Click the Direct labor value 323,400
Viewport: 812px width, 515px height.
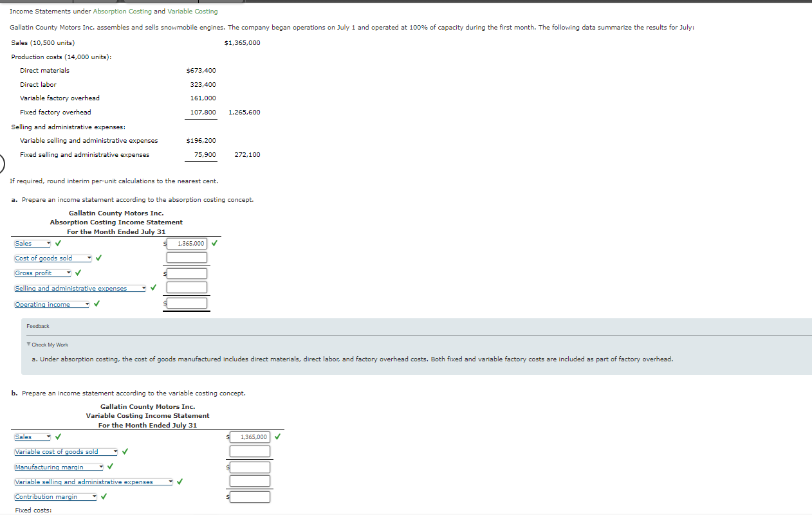tap(203, 85)
